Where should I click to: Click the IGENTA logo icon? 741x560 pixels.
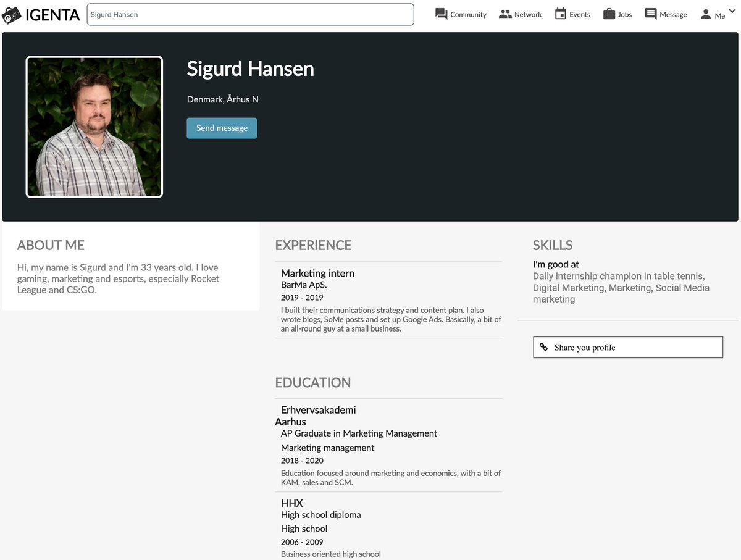tap(12, 15)
